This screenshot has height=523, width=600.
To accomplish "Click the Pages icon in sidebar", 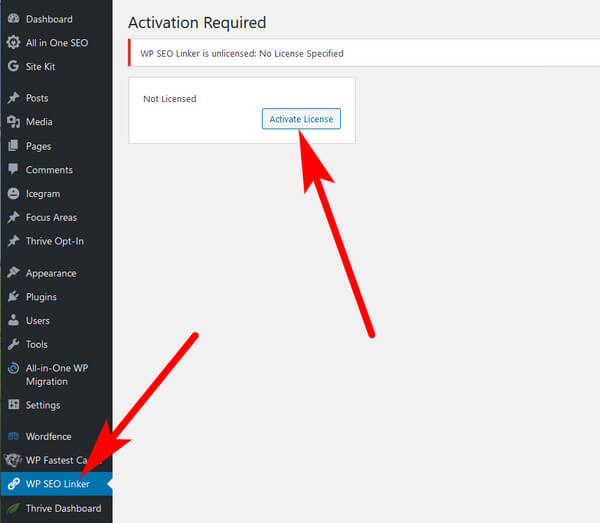I will tap(13, 145).
